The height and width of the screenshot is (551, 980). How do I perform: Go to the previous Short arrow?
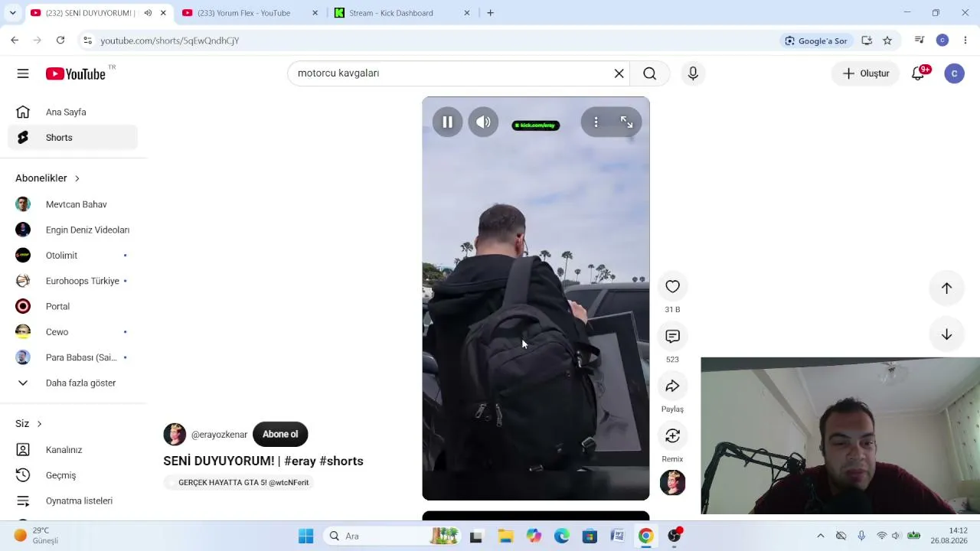946,289
